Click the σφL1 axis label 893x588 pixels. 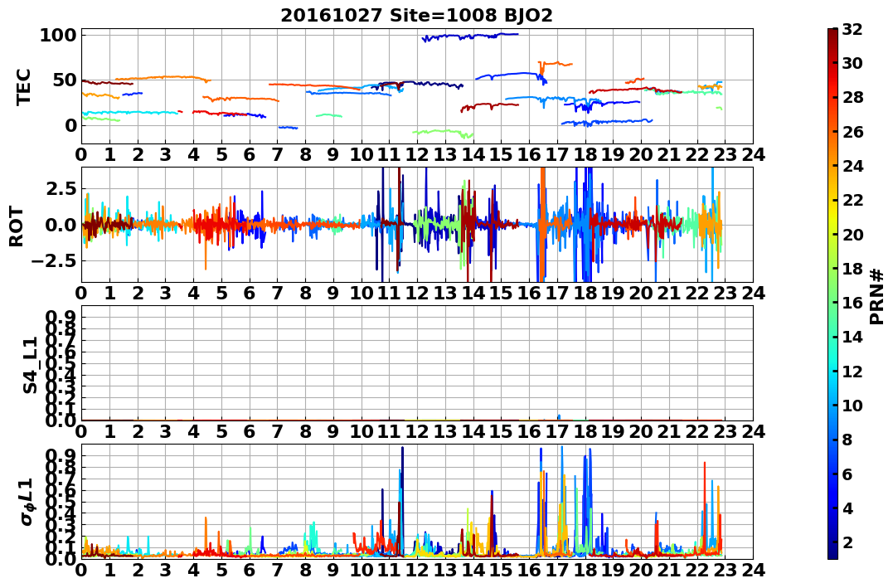[x=27, y=502]
